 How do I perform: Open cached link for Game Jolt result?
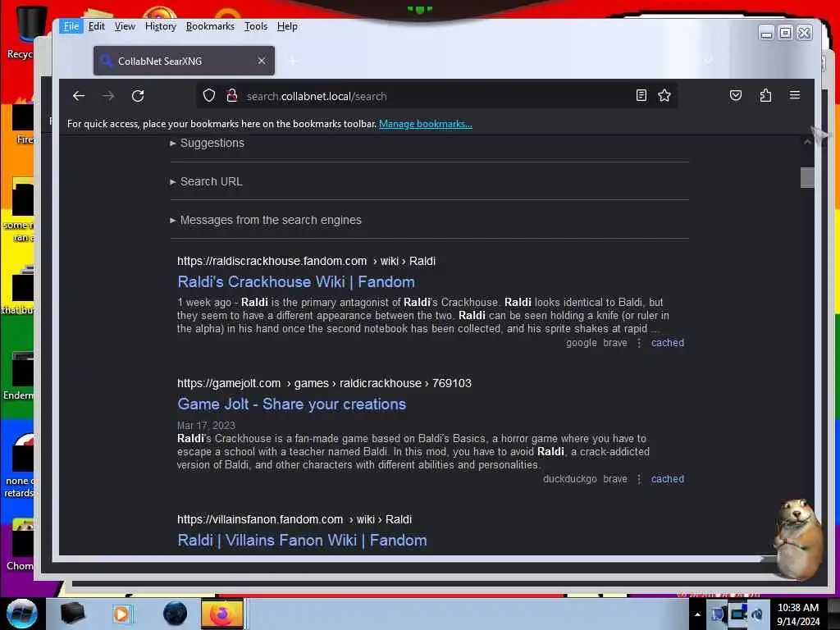coord(668,479)
